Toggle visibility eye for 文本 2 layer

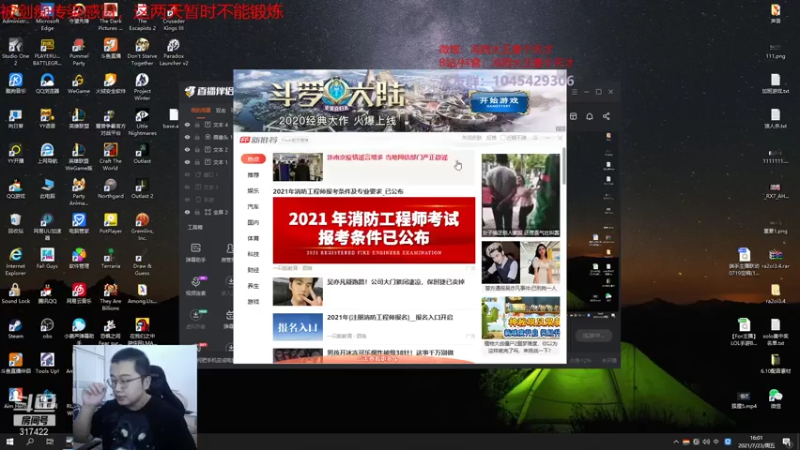click(x=187, y=149)
